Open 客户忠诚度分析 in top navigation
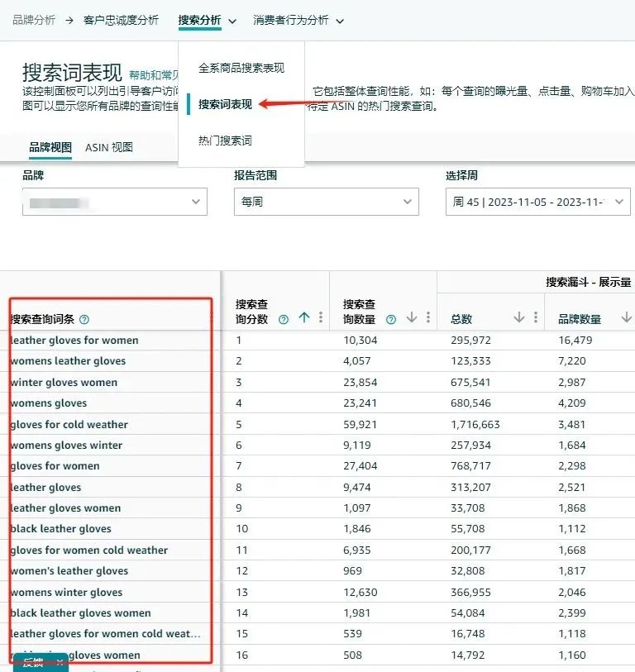This screenshot has height=672, width=635. point(121,20)
